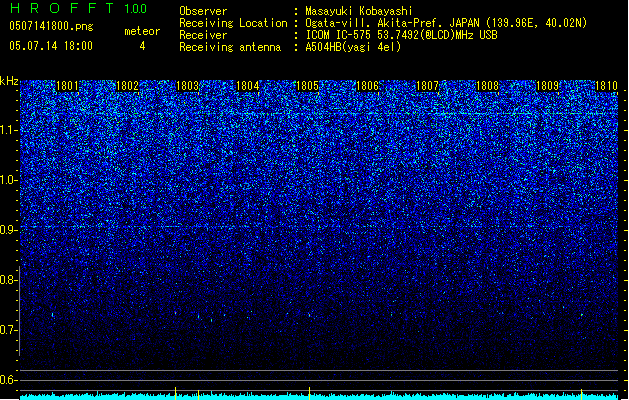Click the last yellow meteor marker near 1810
The width and height of the screenshot is (629, 400).
tap(581, 394)
